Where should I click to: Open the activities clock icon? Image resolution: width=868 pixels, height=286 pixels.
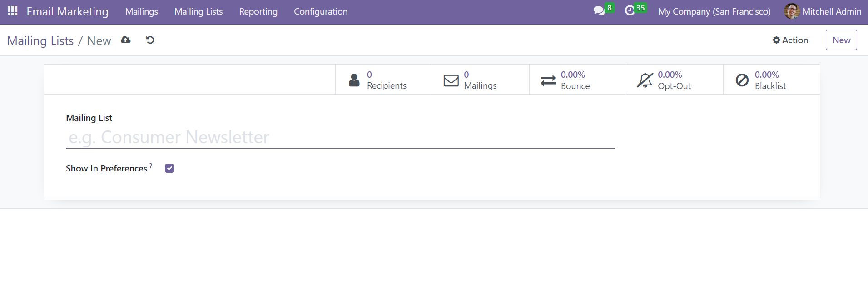[x=630, y=11]
